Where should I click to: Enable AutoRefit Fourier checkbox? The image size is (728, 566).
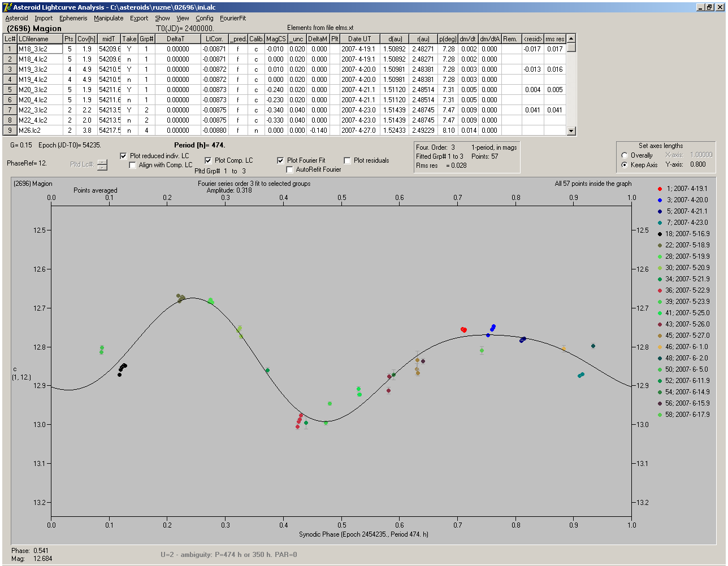(x=290, y=169)
